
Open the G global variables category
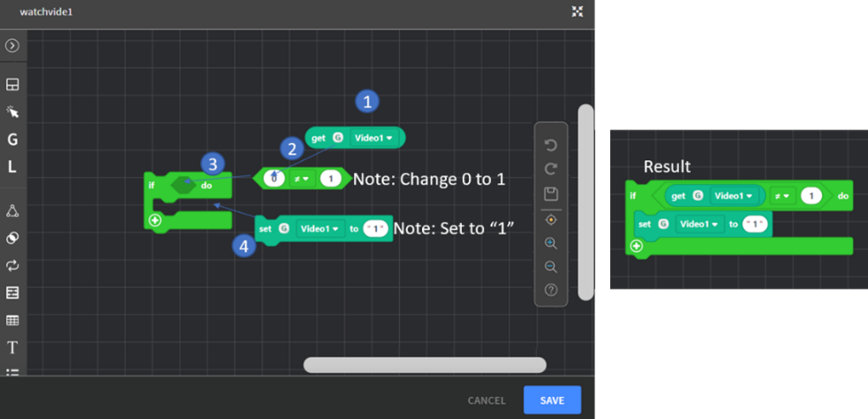[x=12, y=140]
